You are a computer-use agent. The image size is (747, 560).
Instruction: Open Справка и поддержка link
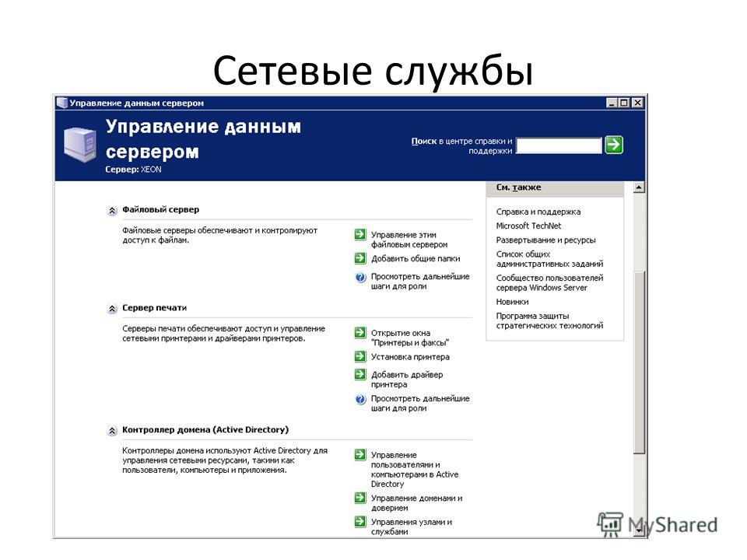(x=538, y=212)
